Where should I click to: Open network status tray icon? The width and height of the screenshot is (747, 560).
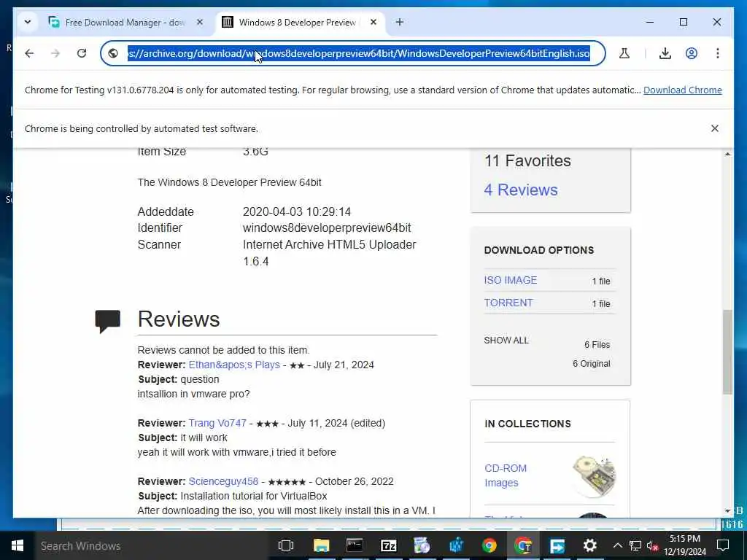click(x=635, y=545)
